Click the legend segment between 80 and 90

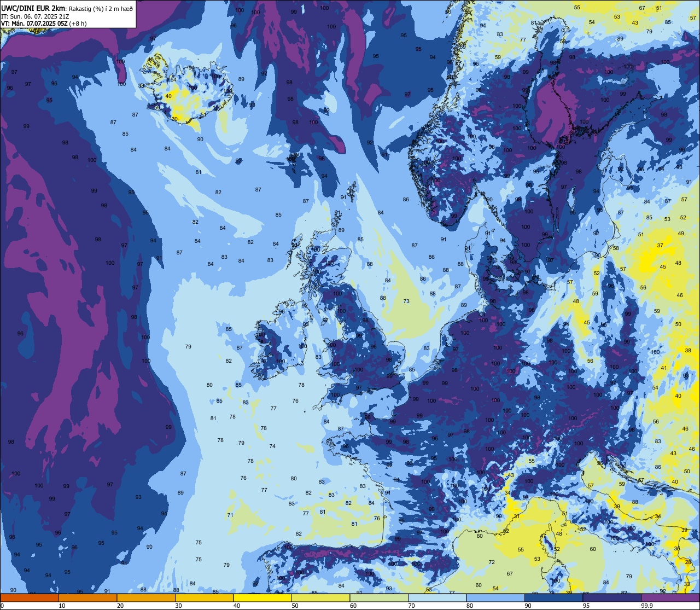[x=495, y=597]
